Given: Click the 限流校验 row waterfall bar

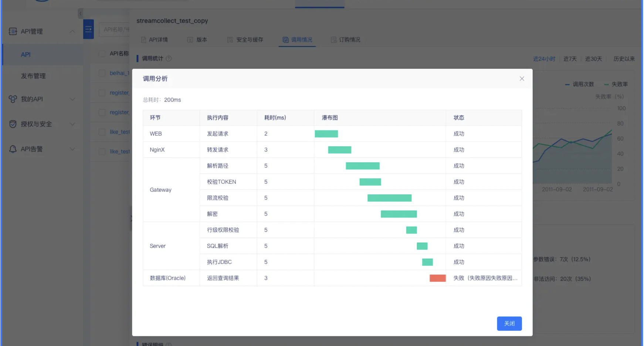Looking at the screenshot, I should tap(389, 198).
